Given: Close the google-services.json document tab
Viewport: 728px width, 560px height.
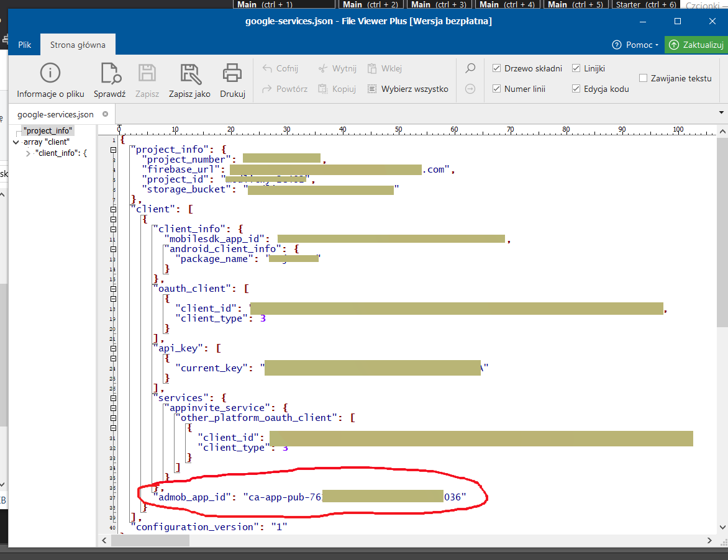Looking at the screenshot, I should pos(105,114).
